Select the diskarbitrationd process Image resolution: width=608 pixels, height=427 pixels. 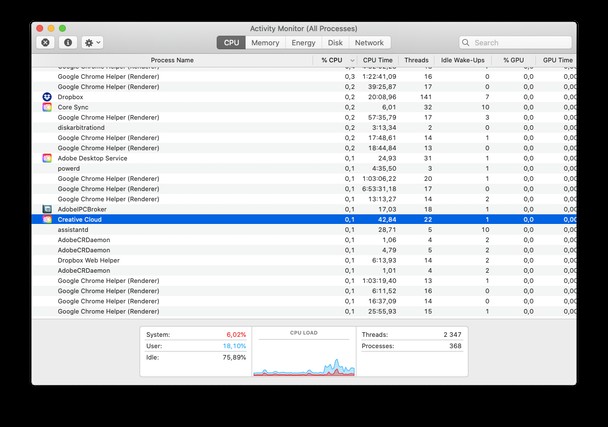[x=304, y=128]
